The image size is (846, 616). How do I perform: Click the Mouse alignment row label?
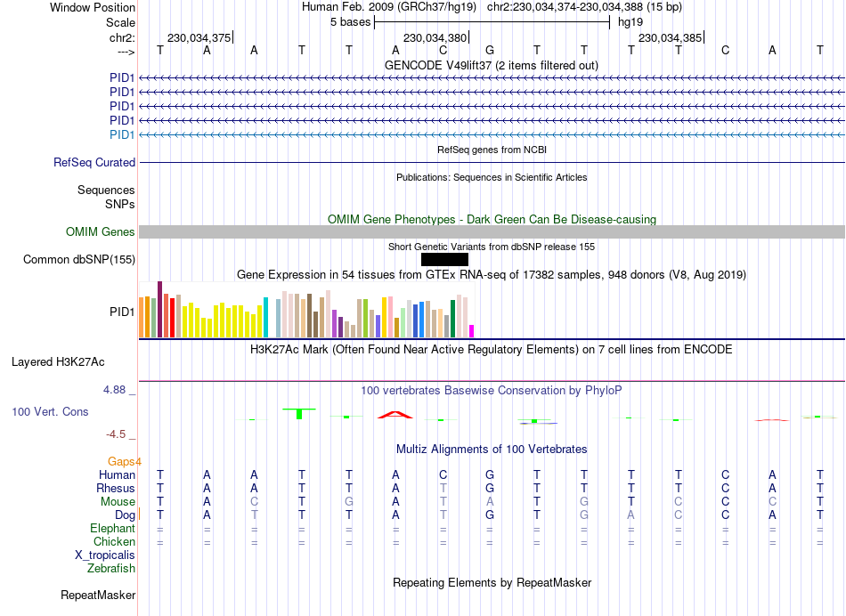(118, 502)
